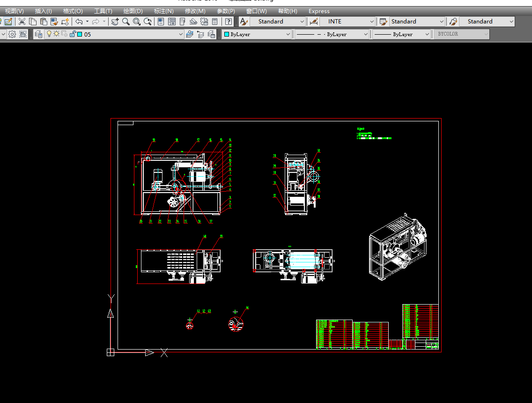The height and width of the screenshot is (403, 532).
Task: Open the Multileader Style manager icon
Action: click(x=453, y=22)
